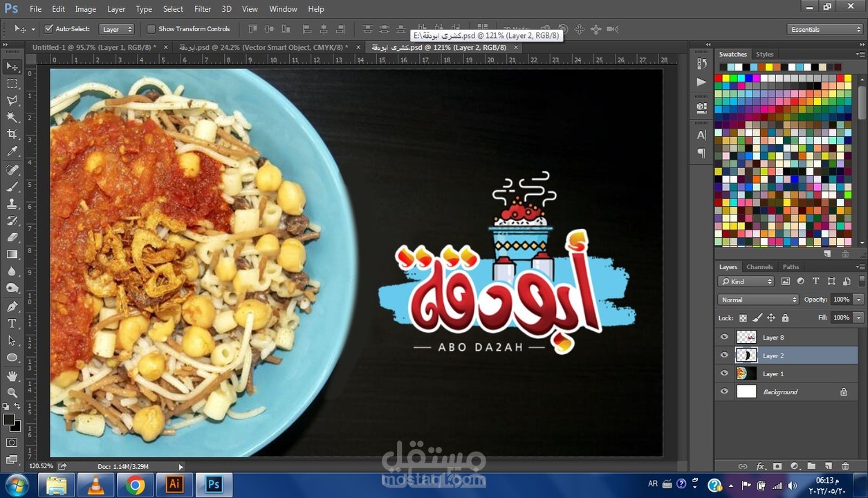This screenshot has width=868, height=498.
Task: Toggle the Auto-Select checkbox
Action: [x=48, y=29]
